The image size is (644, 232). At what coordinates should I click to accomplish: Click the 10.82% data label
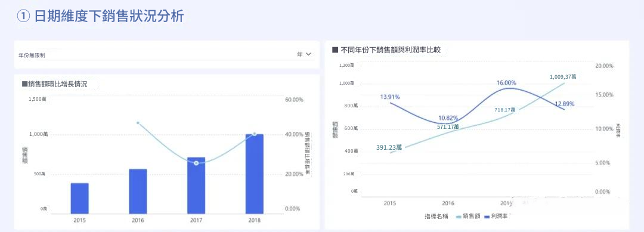point(448,118)
